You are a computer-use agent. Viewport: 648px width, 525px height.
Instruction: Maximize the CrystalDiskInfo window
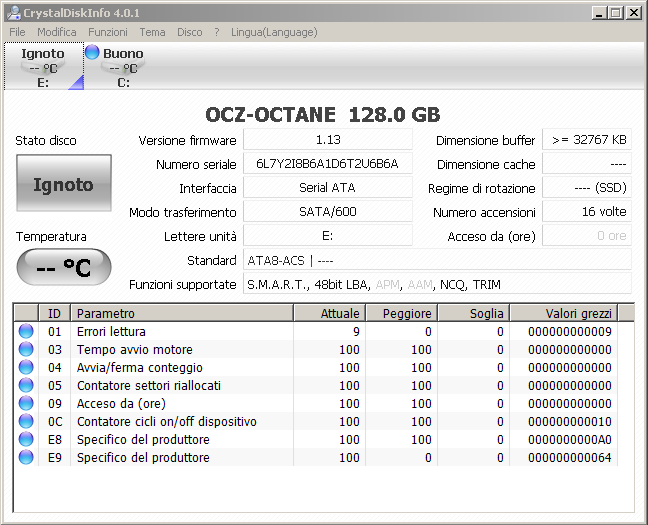coord(616,13)
